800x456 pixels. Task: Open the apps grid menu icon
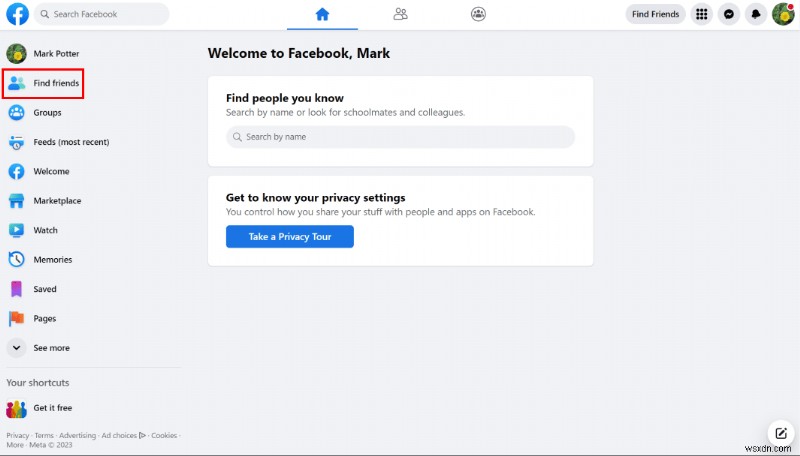(x=702, y=14)
